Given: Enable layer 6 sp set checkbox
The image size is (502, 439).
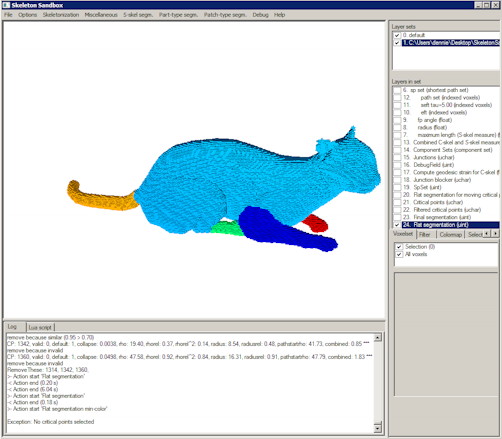Looking at the screenshot, I should point(397,90).
